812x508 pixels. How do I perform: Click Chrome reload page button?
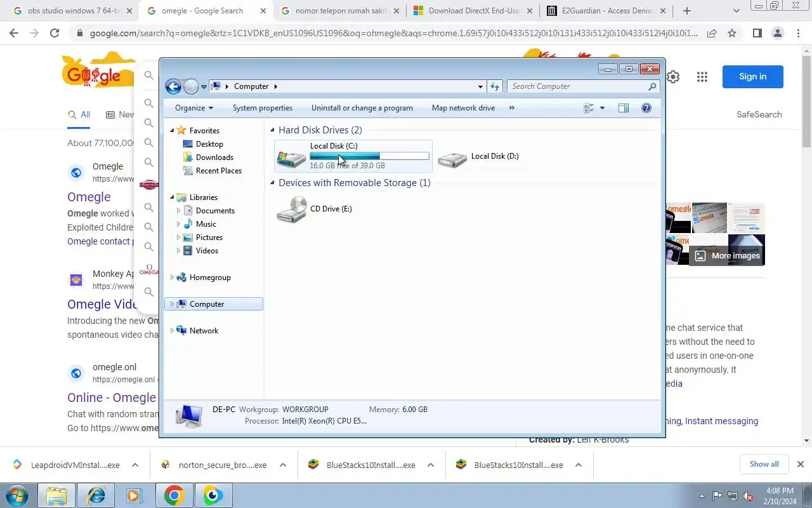tap(55, 33)
